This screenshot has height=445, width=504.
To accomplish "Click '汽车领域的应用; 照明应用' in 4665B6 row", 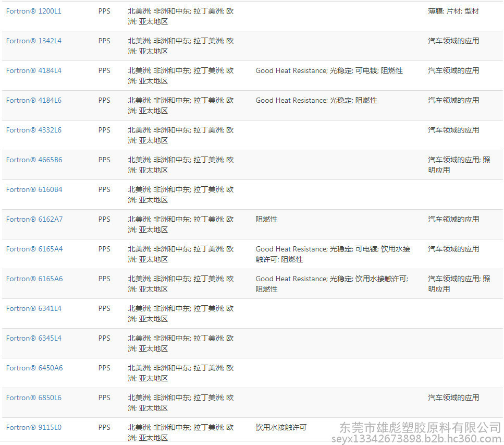I will point(459,165).
